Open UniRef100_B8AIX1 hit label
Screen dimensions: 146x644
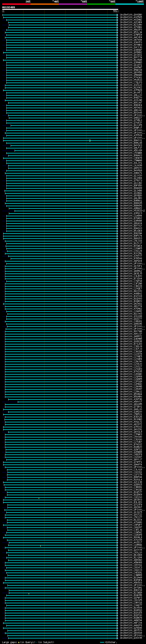click(x=131, y=140)
